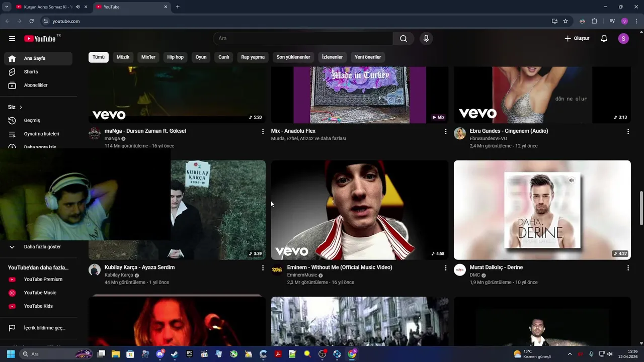Select the Hip hop filter chip
The image size is (644, 362).
pos(176,57)
